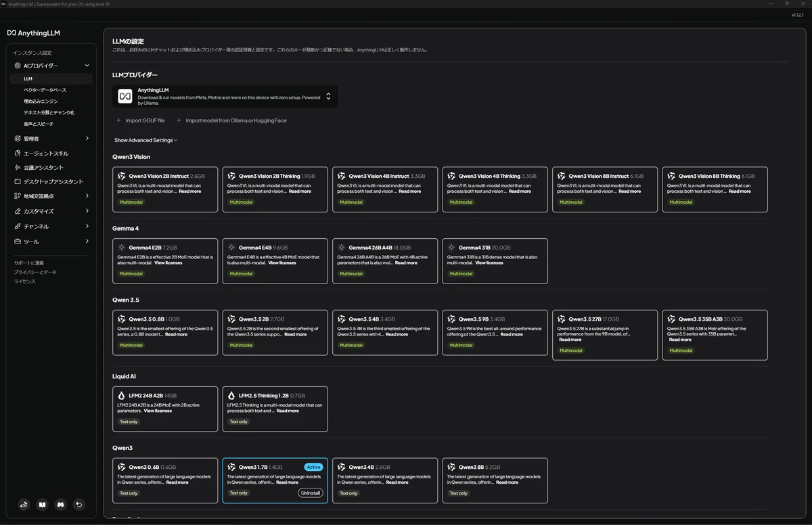
Task: Click the Qwen3 8B model icon
Action: pyautogui.click(x=451, y=467)
